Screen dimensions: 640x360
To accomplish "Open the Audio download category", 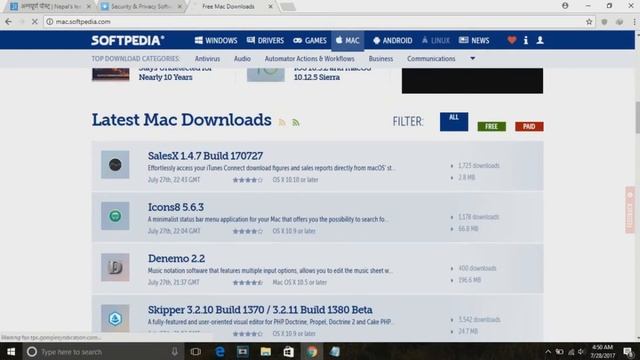I will [x=242, y=59].
